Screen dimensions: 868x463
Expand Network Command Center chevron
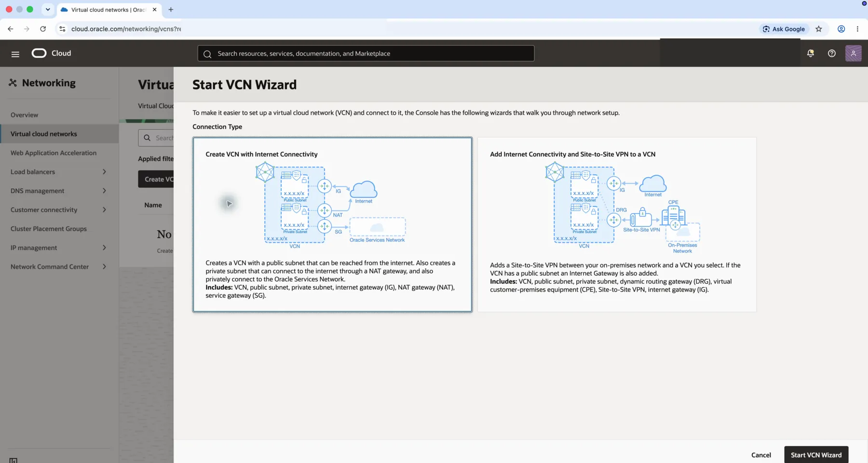click(104, 266)
